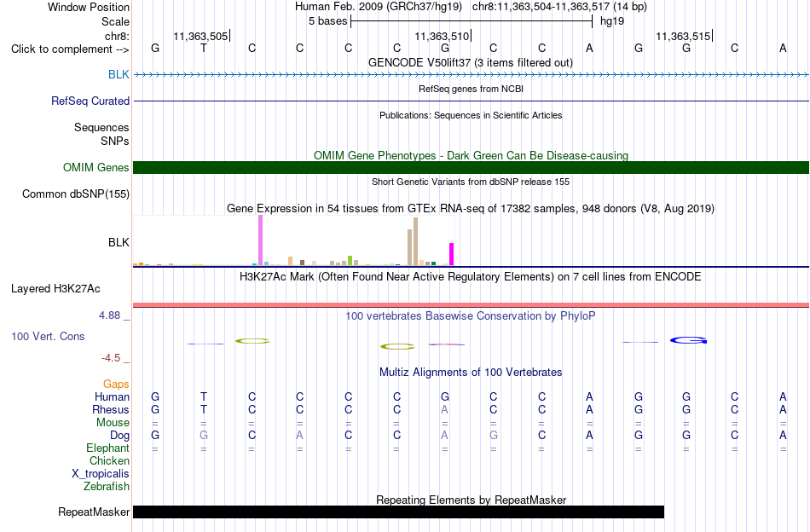This screenshot has height=532, width=810.
Task: Click the -4.5 PhyloP lower scale value
Action: [x=111, y=358]
